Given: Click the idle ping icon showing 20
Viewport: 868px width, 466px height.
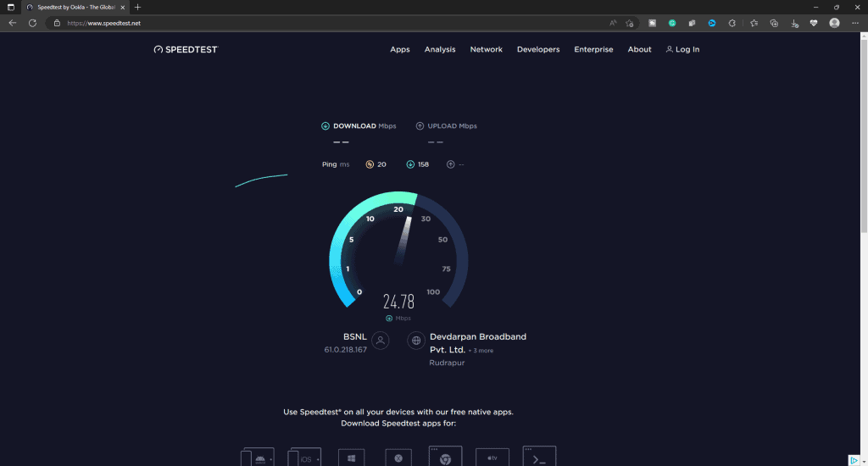Looking at the screenshot, I should (370, 164).
